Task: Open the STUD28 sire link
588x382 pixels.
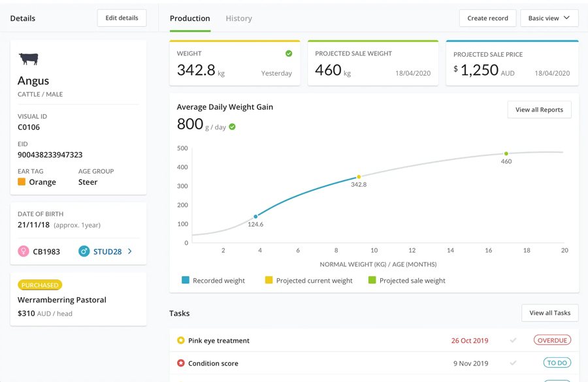Action: [x=107, y=251]
